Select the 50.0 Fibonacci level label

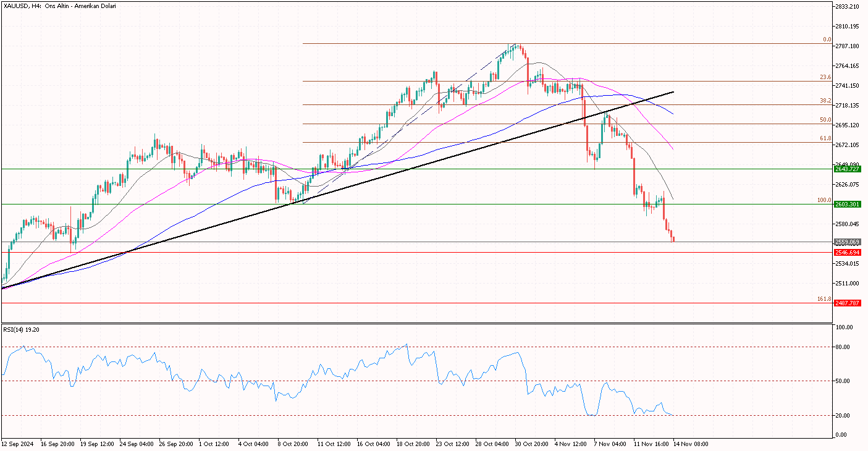pyautogui.click(x=825, y=120)
